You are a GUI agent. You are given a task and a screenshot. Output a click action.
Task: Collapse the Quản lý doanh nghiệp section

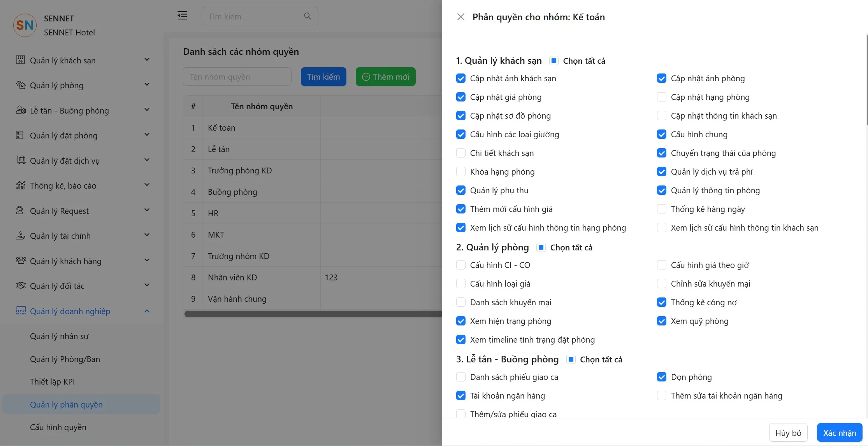147,311
